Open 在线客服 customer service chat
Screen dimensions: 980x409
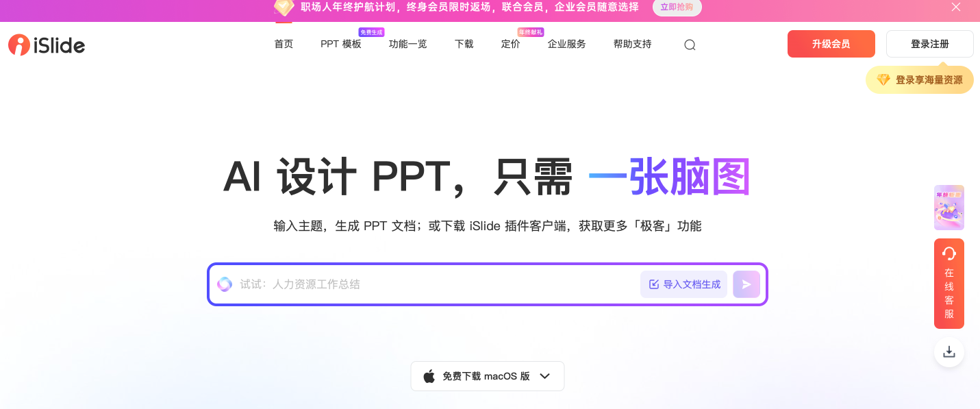(x=949, y=284)
